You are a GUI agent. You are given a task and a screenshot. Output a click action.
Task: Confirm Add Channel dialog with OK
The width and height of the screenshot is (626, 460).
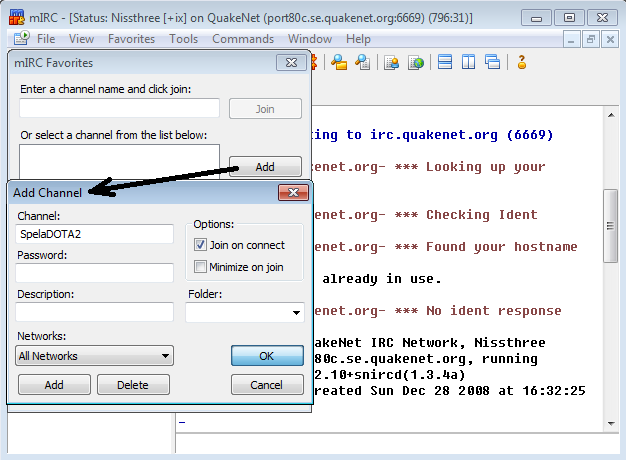coord(267,356)
